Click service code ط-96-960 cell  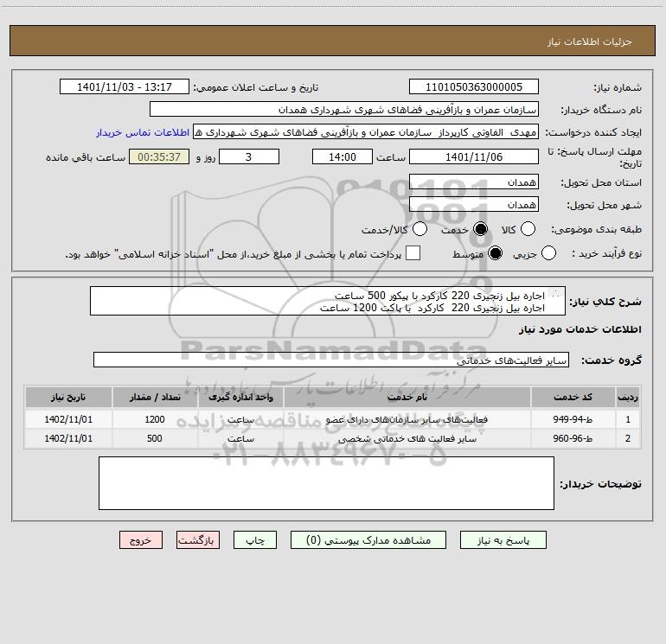coord(573,438)
